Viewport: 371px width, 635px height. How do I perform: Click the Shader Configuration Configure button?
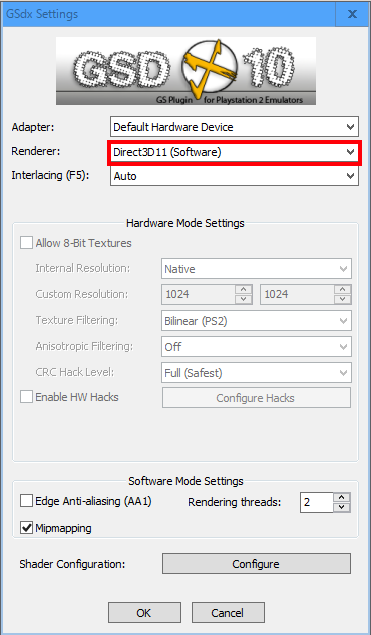256,564
